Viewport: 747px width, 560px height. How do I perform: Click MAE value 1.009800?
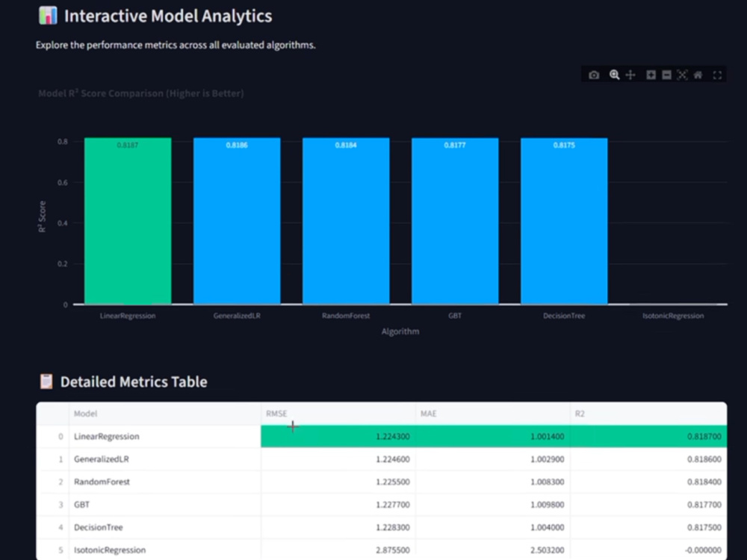point(492,504)
